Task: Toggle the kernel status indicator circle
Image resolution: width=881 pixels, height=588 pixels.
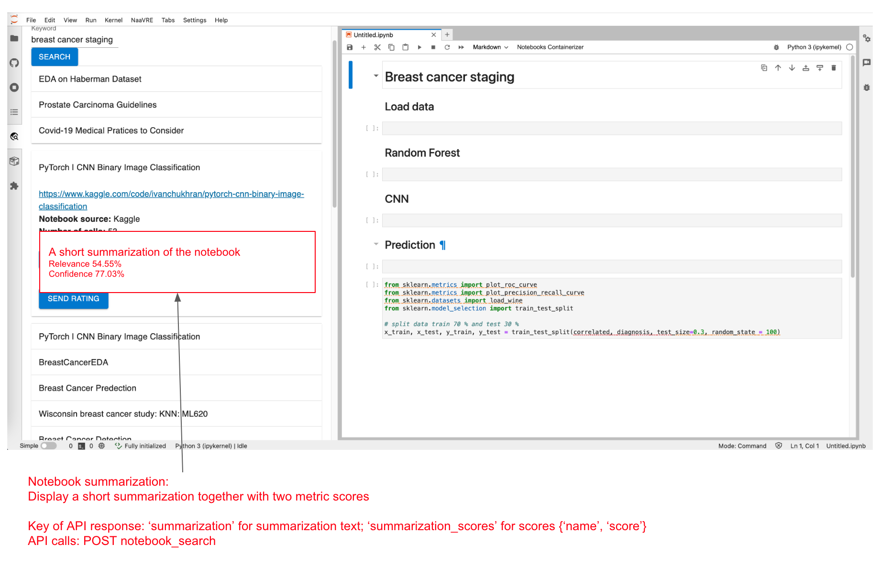Action: [x=850, y=47]
